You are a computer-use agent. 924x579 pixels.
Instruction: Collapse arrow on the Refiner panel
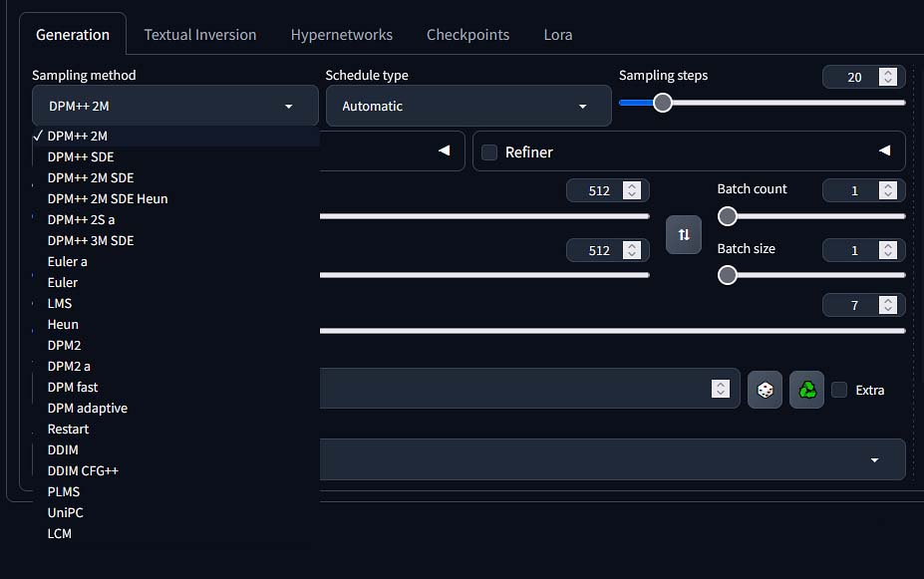(x=884, y=150)
